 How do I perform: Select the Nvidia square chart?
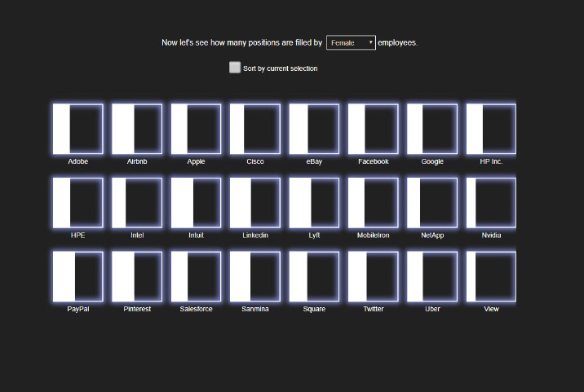tap(491, 203)
